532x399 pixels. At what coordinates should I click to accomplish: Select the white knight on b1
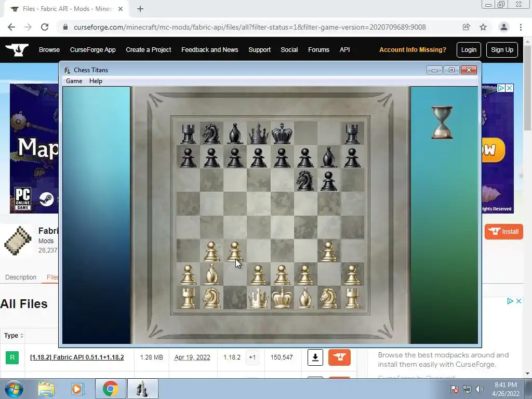(x=211, y=298)
